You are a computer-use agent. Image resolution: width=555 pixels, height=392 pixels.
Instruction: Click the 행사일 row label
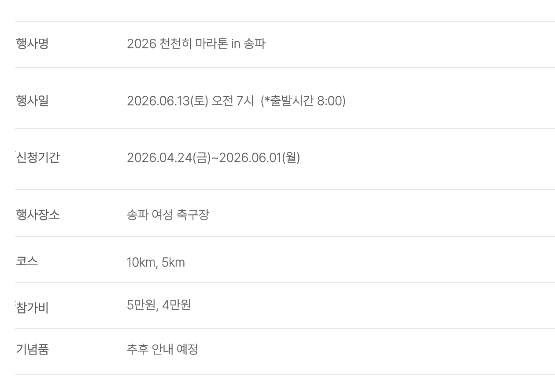click(32, 101)
